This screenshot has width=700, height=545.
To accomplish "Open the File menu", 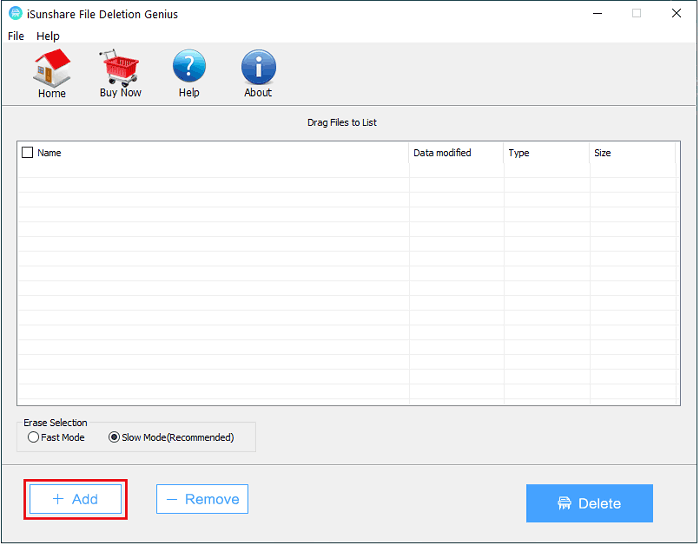I will click(x=16, y=36).
